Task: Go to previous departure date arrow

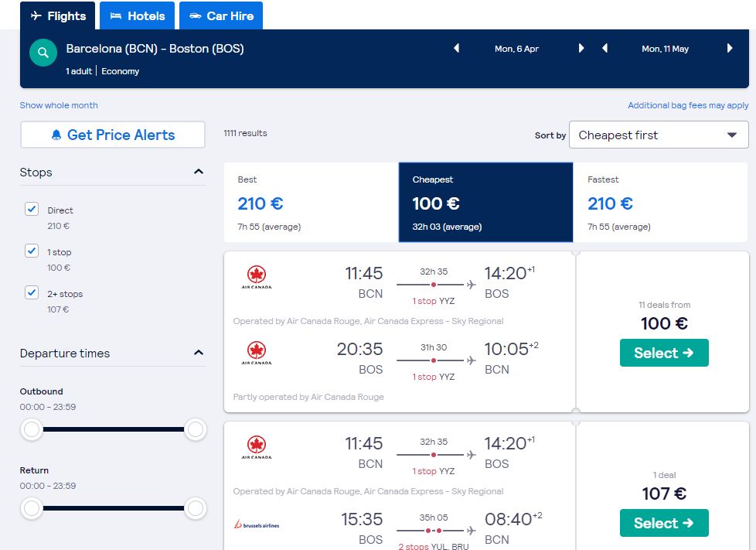Action: [x=457, y=48]
